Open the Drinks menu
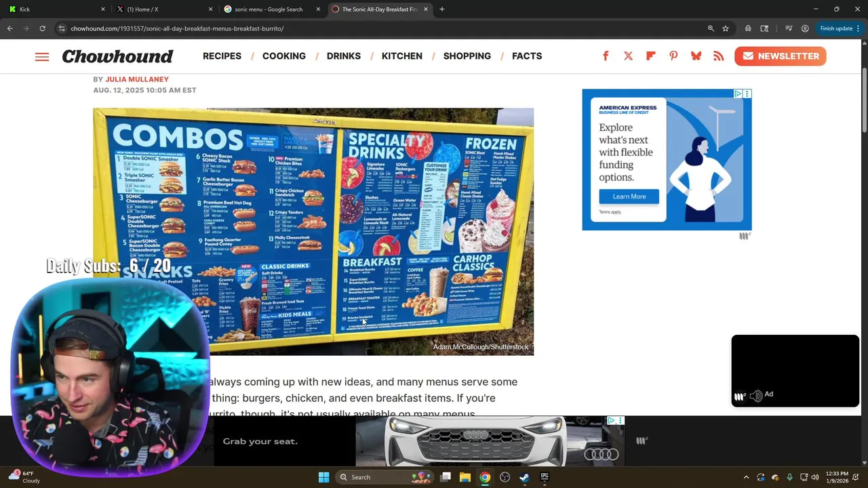The width and height of the screenshot is (868, 488). pos(344,56)
